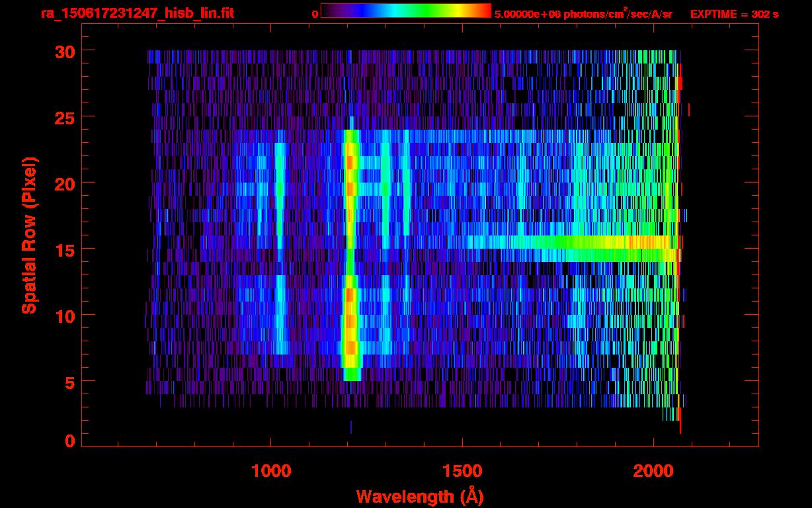Click the 5.00000e+06 photons color bar label

(x=583, y=14)
